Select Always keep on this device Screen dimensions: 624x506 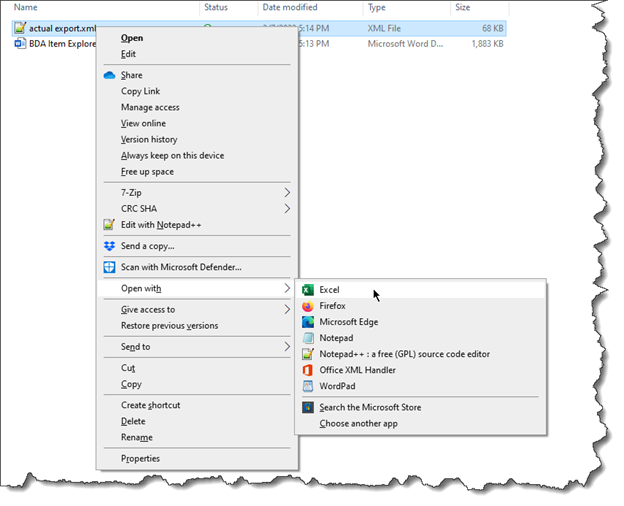tap(197, 156)
